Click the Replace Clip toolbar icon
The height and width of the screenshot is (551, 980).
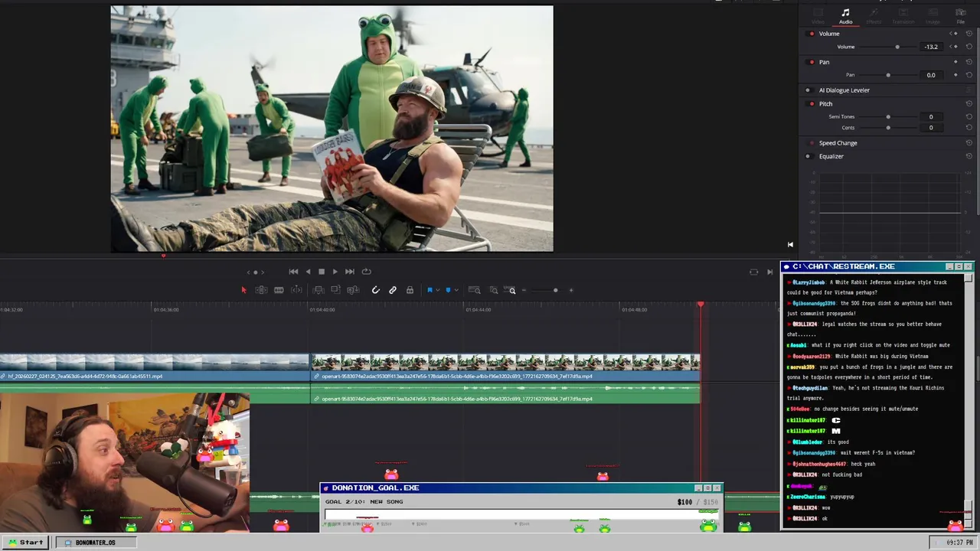click(x=353, y=290)
